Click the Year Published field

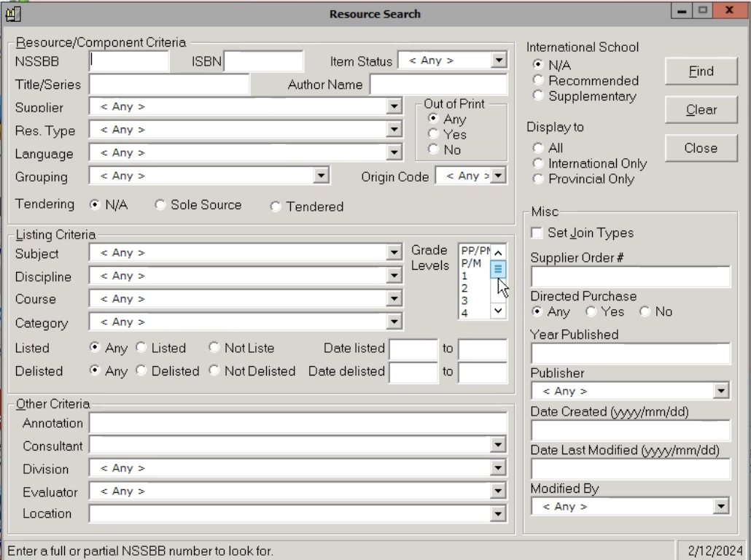click(631, 353)
